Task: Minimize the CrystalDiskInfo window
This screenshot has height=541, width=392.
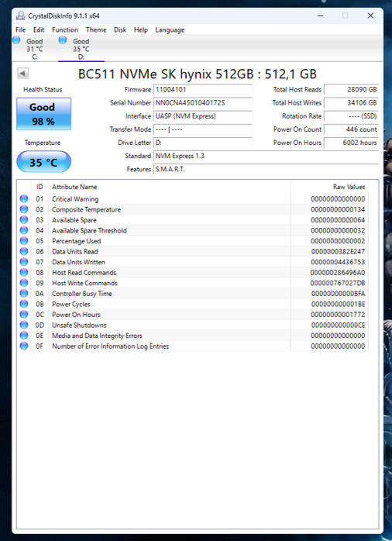Action: [321, 16]
